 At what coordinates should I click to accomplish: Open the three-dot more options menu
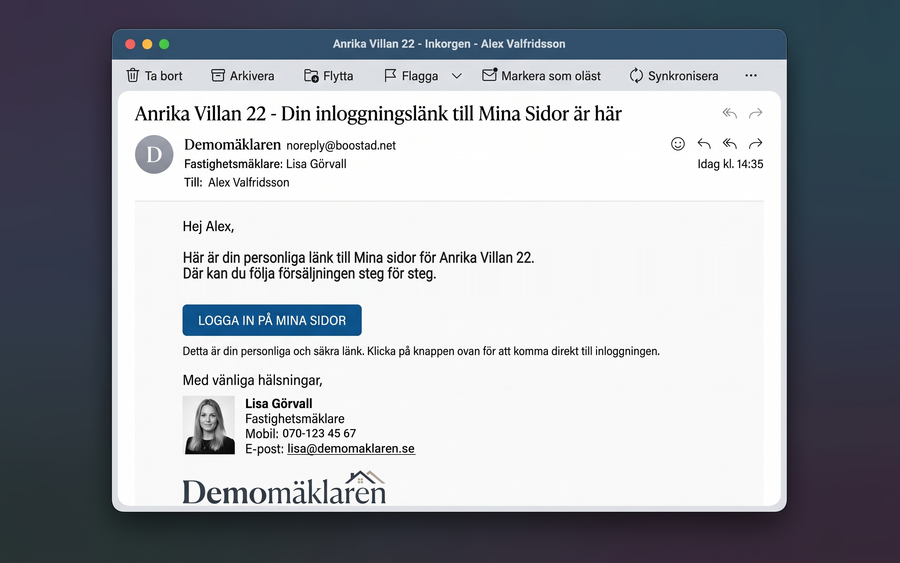click(751, 75)
